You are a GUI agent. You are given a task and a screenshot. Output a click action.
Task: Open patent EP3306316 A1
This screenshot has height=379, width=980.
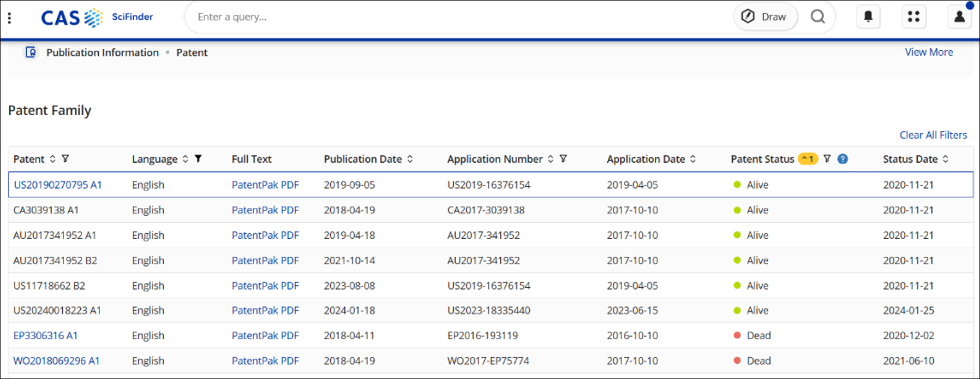click(x=45, y=336)
